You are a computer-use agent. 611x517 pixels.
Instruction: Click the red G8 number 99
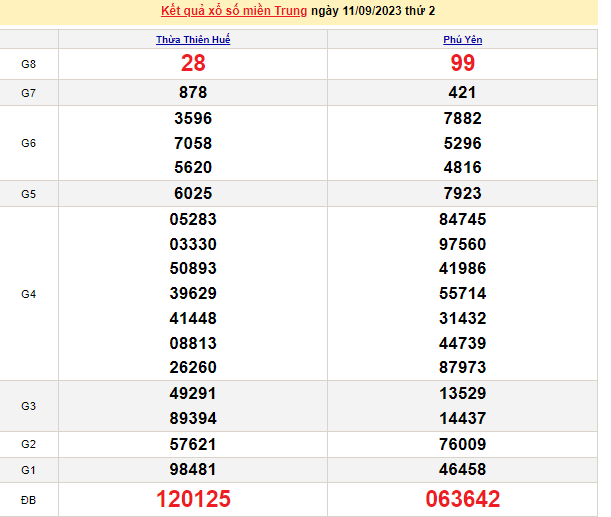(462, 64)
